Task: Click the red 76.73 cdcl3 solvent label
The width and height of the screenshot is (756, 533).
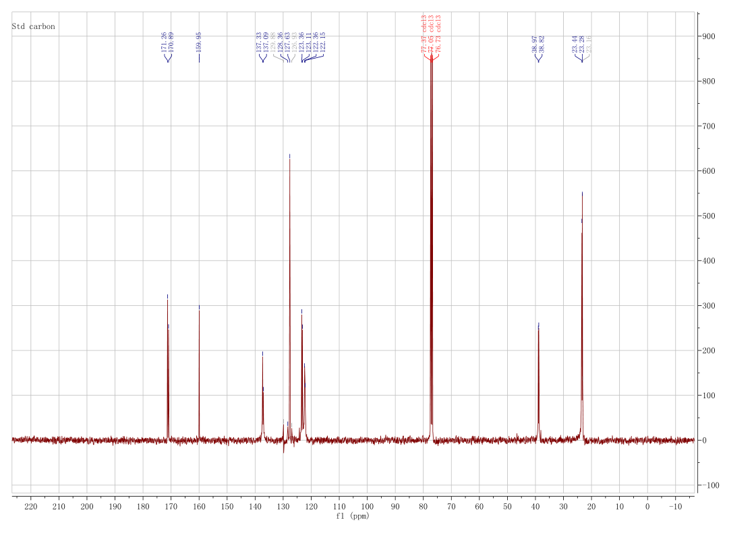Action: point(439,32)
